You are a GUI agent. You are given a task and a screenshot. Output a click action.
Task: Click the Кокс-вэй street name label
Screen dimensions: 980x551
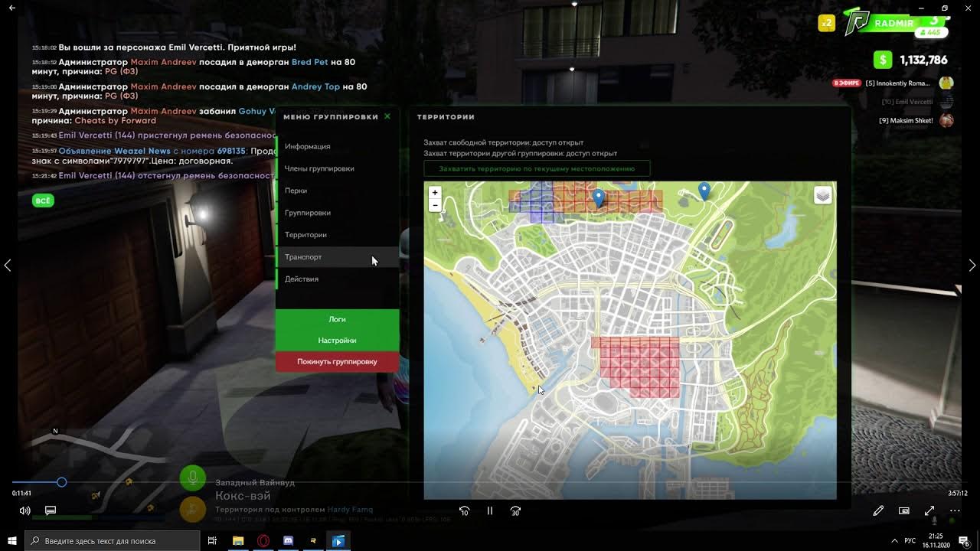click(243, 496)
